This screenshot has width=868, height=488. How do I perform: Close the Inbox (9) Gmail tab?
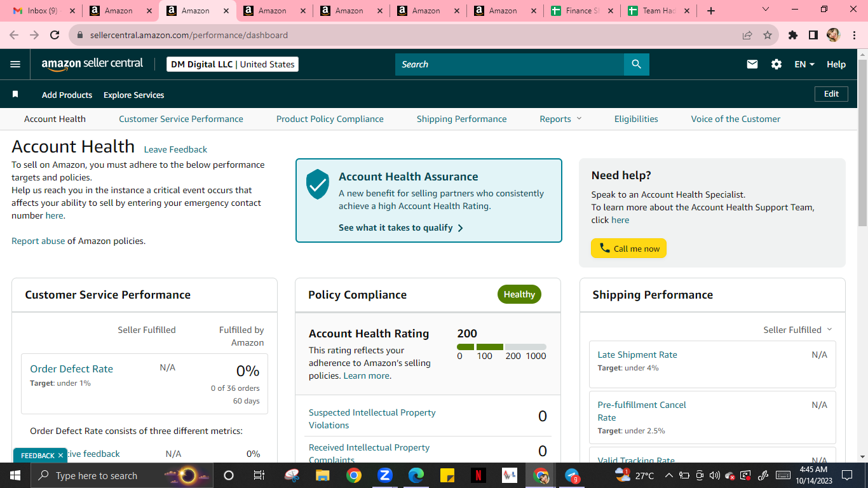[72, 11]
